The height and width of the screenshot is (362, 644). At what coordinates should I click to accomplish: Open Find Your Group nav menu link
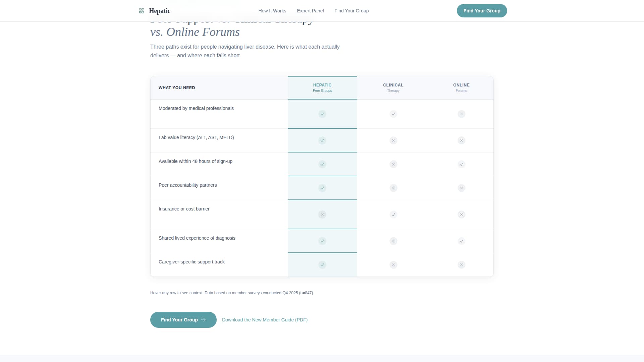click(x=352, y=11)
